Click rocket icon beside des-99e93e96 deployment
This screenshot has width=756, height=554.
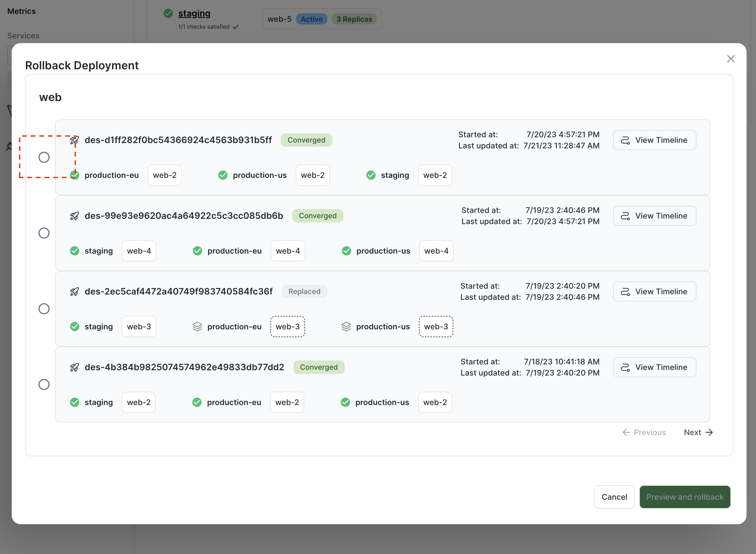[74, 216]
